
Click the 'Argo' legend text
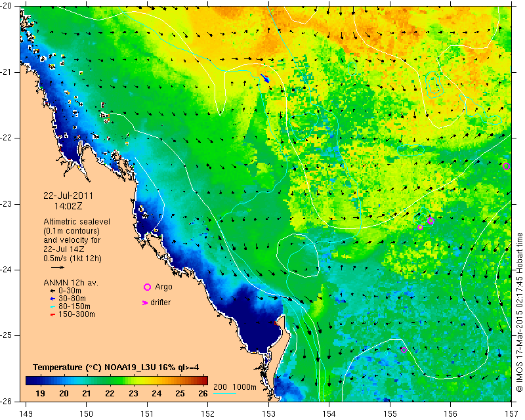click(163, 287)
